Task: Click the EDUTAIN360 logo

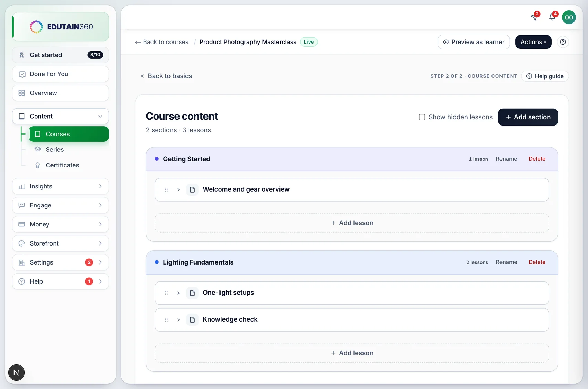Action: 61,27
